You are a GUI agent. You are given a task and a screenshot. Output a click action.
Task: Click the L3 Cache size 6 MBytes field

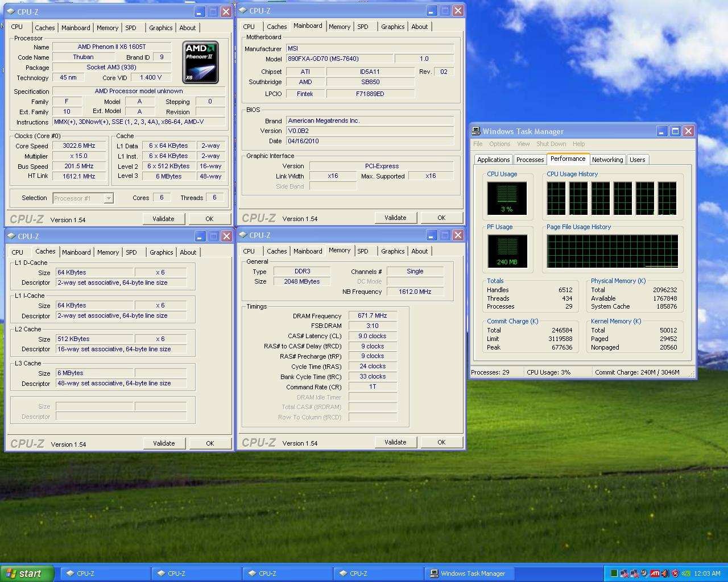[95, 373]
